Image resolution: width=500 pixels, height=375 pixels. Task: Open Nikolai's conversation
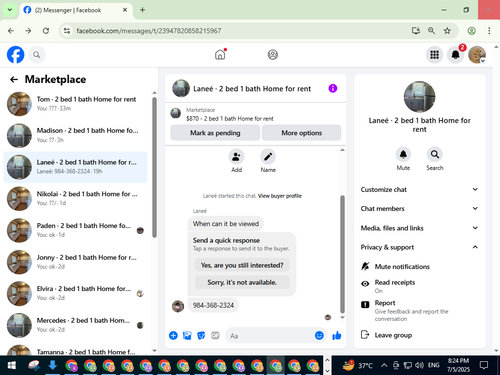tap(76, 199)
